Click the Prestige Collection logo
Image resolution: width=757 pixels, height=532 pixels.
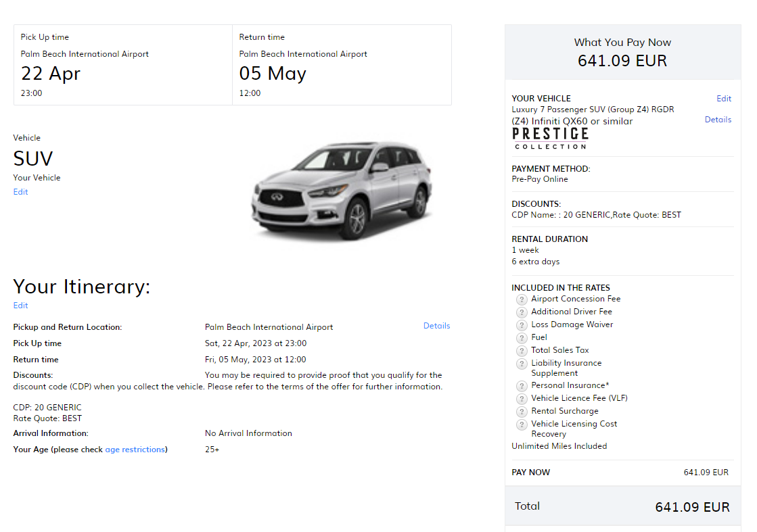550,138
